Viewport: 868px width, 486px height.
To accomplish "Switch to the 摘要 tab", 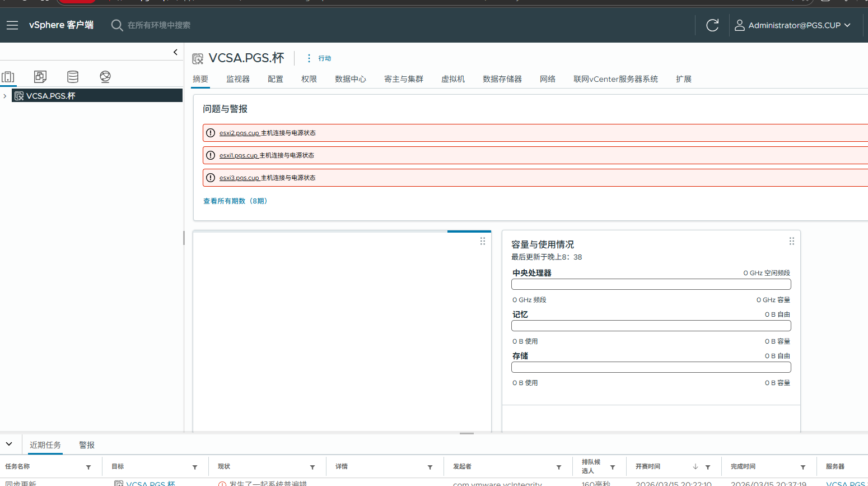I will [x=200, y=79].
